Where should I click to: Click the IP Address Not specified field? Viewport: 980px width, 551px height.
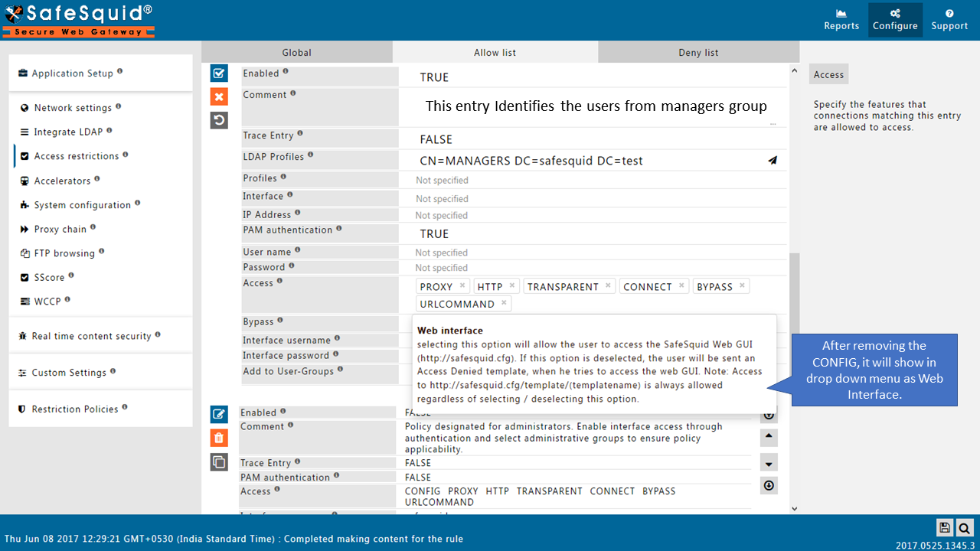593,216
